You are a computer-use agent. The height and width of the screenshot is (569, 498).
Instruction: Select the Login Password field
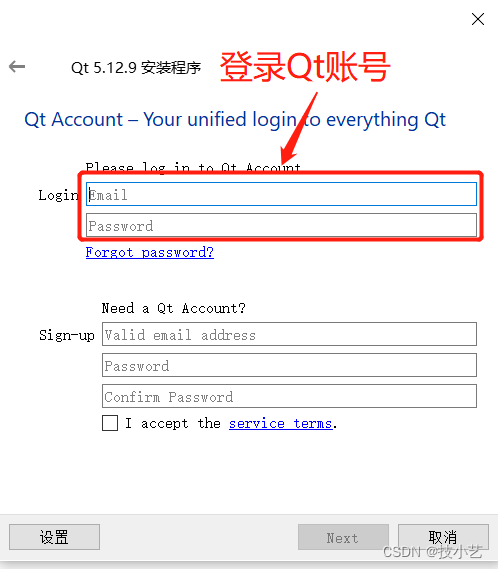(x=281, y=225)
